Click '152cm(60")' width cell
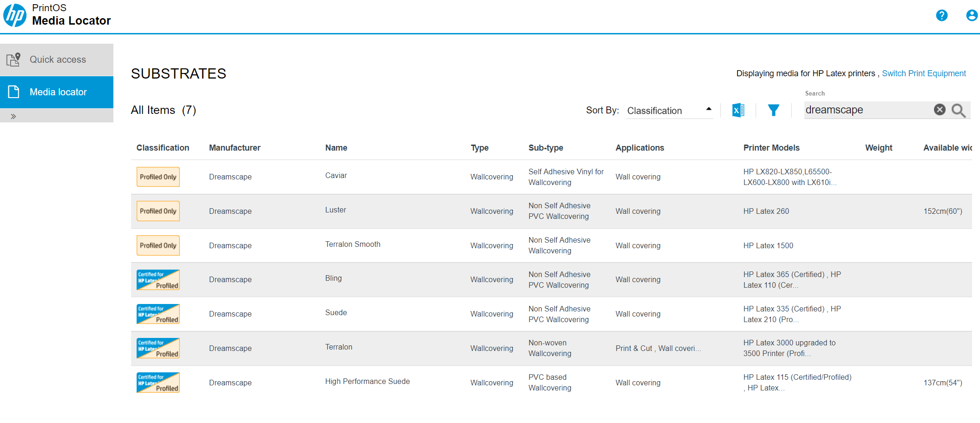Viewport: 980px width, 423px height. (943, 211)
